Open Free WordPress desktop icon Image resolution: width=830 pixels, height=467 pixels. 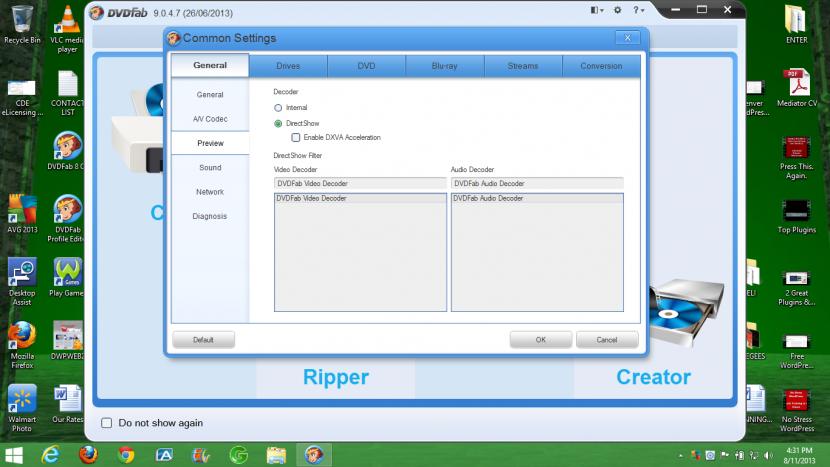click(797, 351)
